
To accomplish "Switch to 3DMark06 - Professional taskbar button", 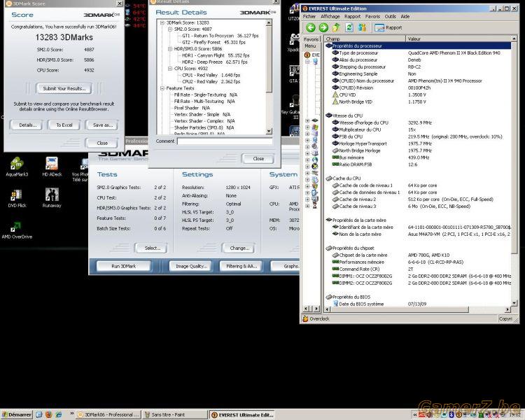I will 108,414.
